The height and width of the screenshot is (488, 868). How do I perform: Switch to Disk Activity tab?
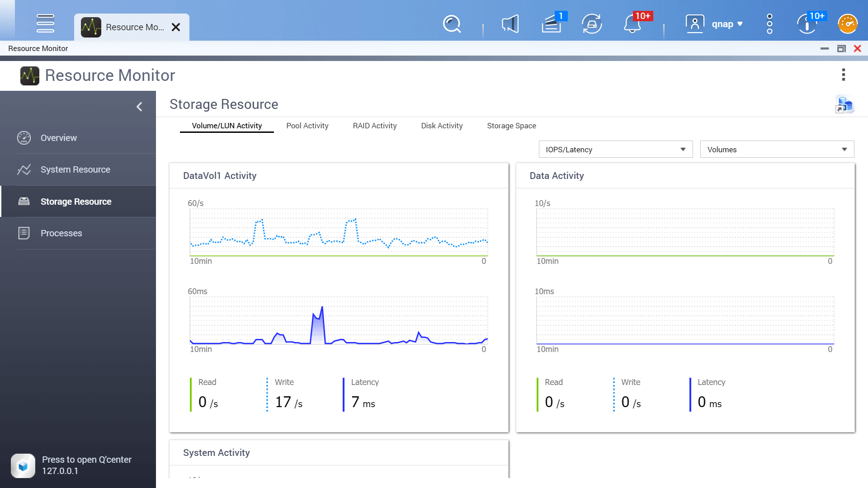click(442, 126)
